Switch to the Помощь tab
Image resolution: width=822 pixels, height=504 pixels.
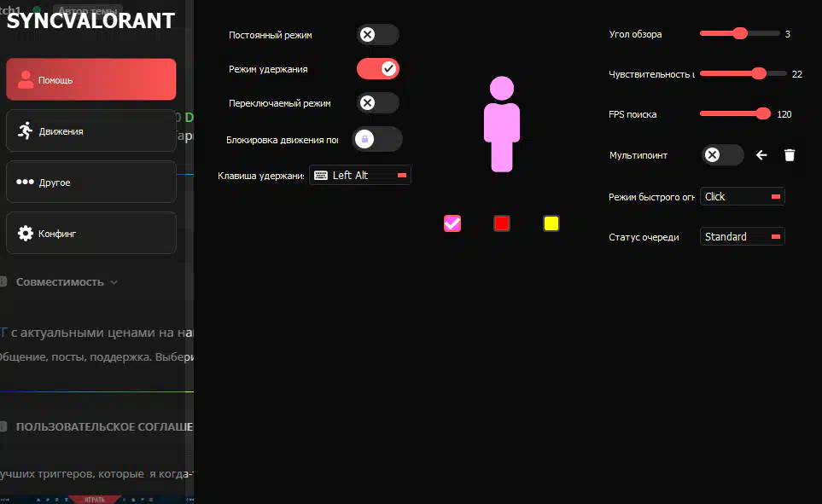(90, 80)
